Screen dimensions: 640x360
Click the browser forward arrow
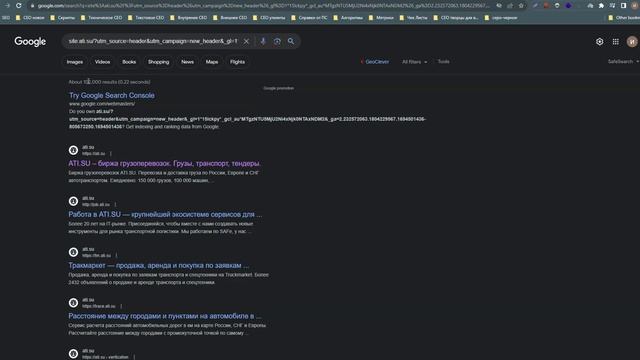(x=7, y=6)
